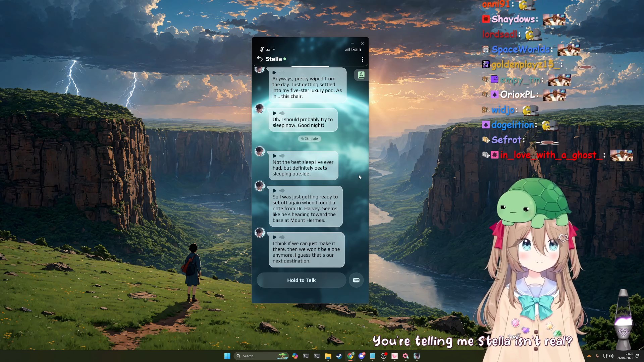The width and height of the screenshot is (644, 362).
Task: Click the username lordsadl in stream chat
Action: [500, 34]
